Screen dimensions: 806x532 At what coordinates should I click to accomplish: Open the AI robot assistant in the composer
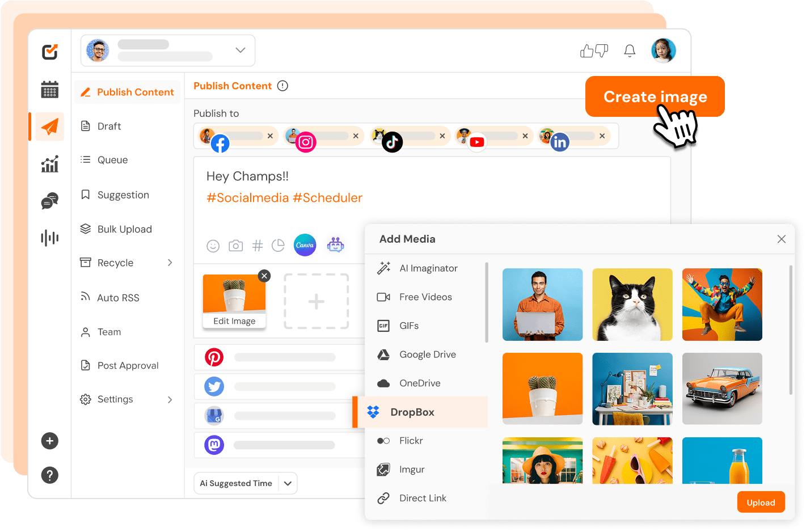coord(336,245)
